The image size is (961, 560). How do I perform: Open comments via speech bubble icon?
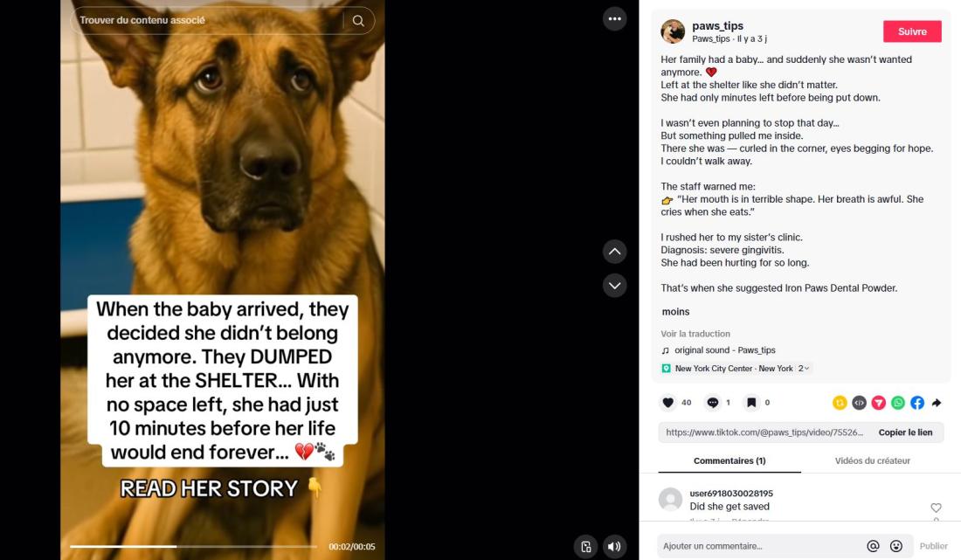pyautogui.click(x=712, y=403)
